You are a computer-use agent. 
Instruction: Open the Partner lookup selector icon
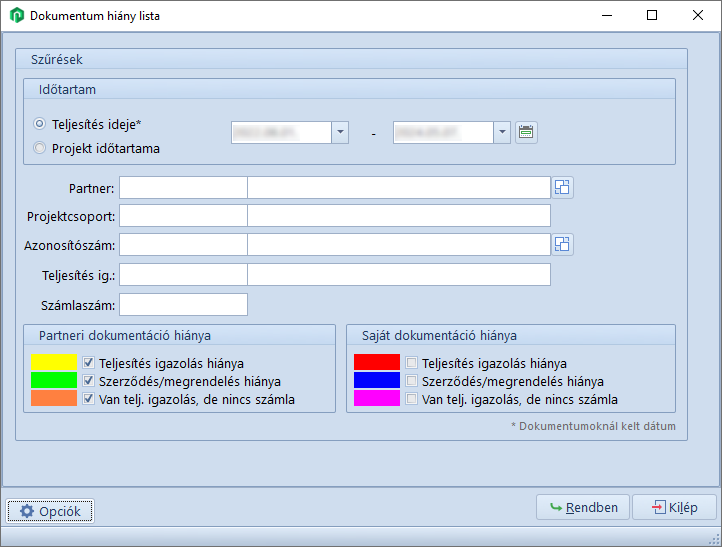click(x=562, y=187)
